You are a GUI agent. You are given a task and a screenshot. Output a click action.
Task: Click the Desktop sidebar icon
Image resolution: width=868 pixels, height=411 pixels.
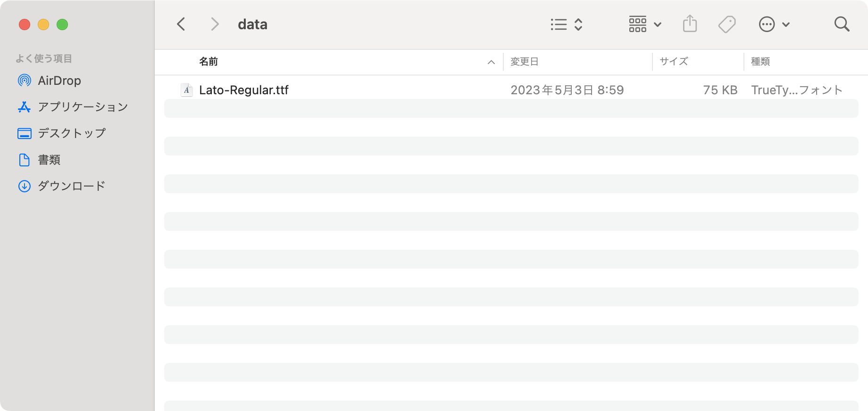tap(25, 133)
